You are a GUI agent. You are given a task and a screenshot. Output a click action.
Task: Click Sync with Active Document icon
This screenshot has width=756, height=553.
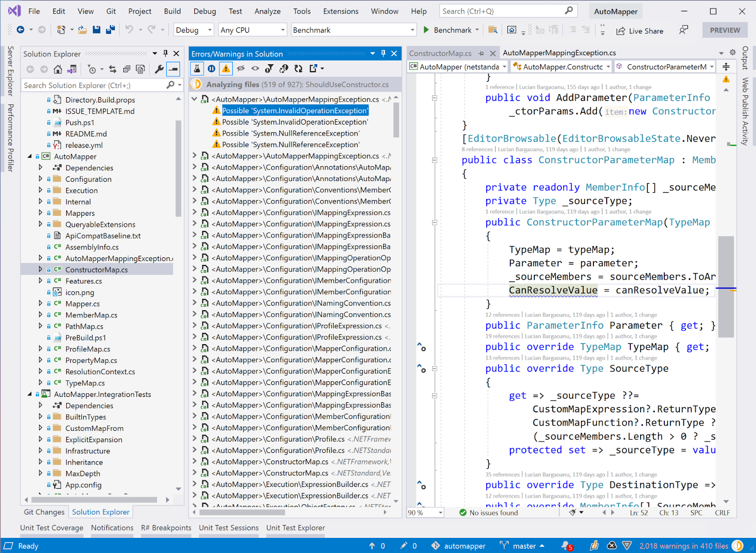coord(112,69)
